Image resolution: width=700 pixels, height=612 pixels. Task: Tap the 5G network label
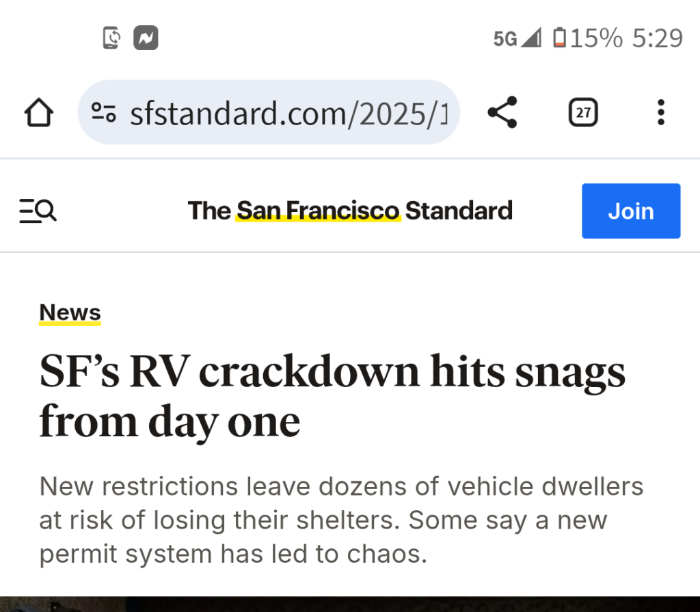point(505,39)
